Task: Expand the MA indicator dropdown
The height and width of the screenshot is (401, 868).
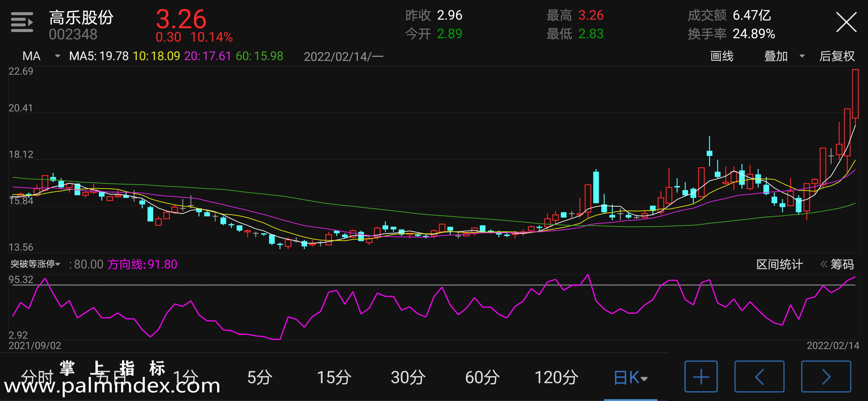Action: coord(41,56)
